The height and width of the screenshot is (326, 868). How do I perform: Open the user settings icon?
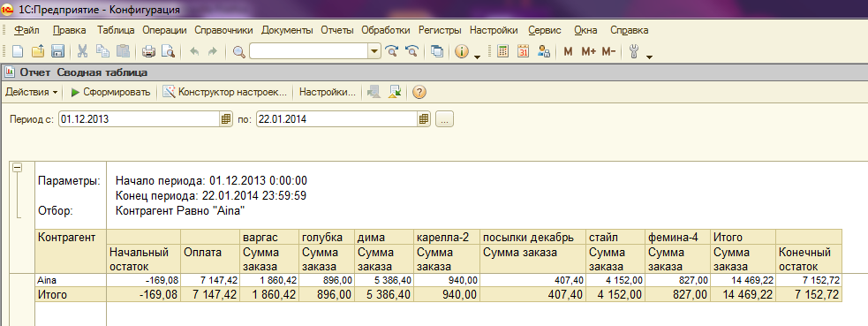point(543,51)
